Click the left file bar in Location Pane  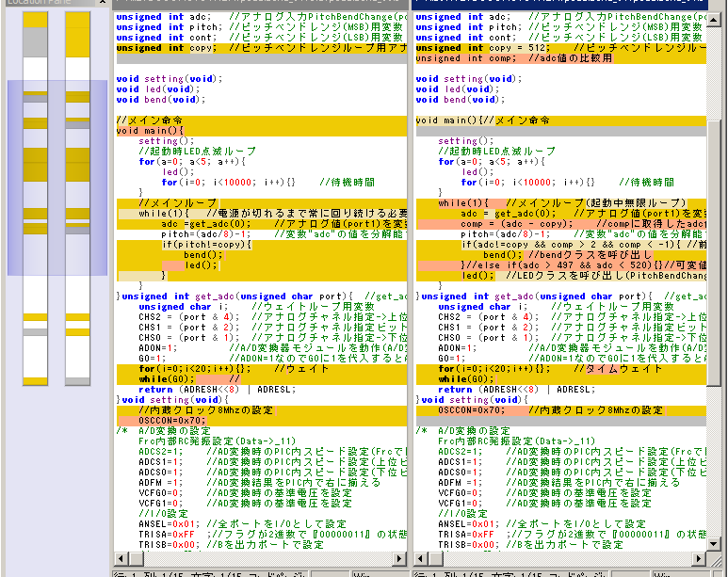(x=35, y=199)
